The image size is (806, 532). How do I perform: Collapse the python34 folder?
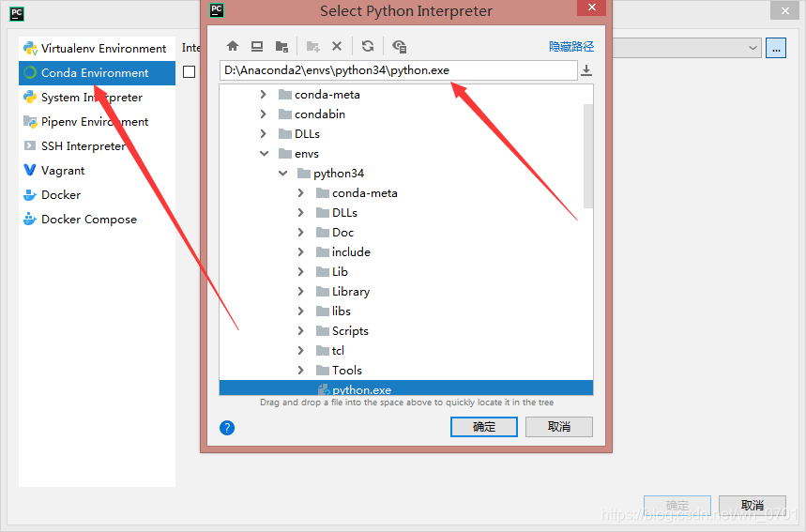282,174
